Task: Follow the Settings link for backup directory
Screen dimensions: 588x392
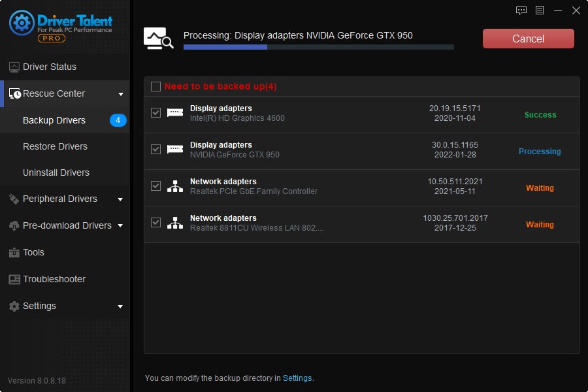Action: (x=297, y=378)
